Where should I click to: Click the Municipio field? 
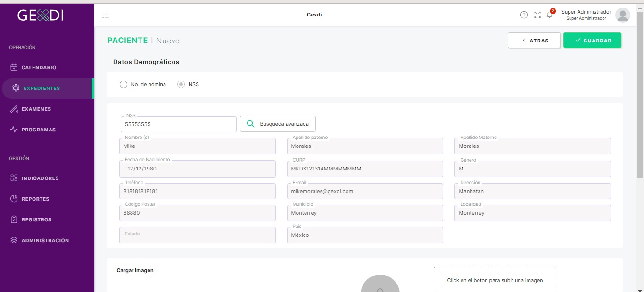[x=365, y=213]
